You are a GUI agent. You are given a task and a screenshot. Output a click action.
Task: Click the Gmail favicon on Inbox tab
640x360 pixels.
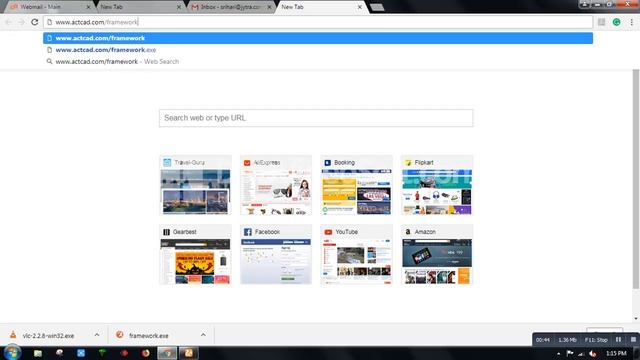[x=195, y=7]
